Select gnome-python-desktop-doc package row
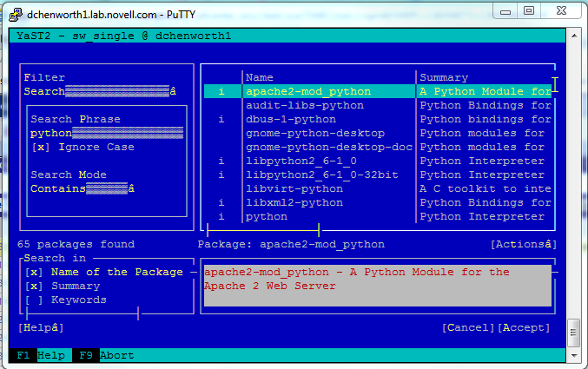 pos(378,147)
